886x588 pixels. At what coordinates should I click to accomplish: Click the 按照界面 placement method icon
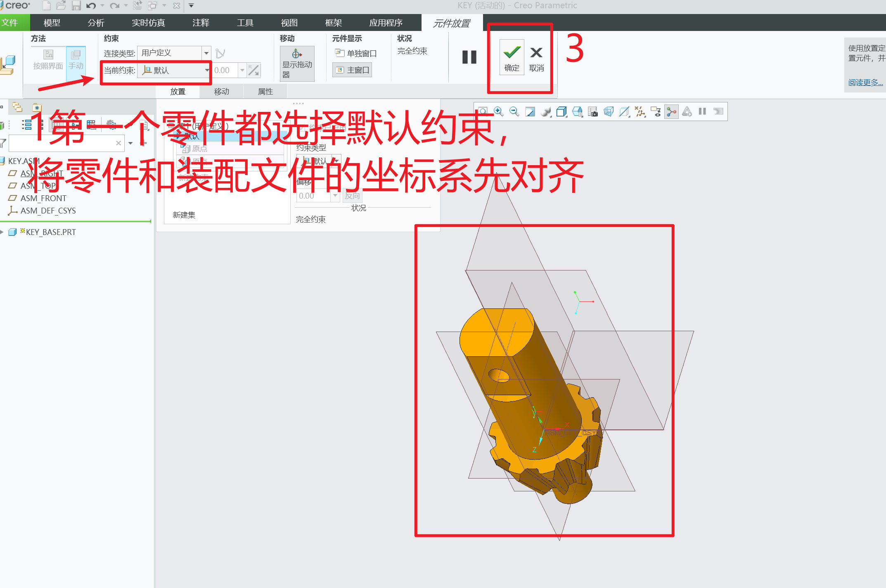pyautogui.click(x=48, y=58)
